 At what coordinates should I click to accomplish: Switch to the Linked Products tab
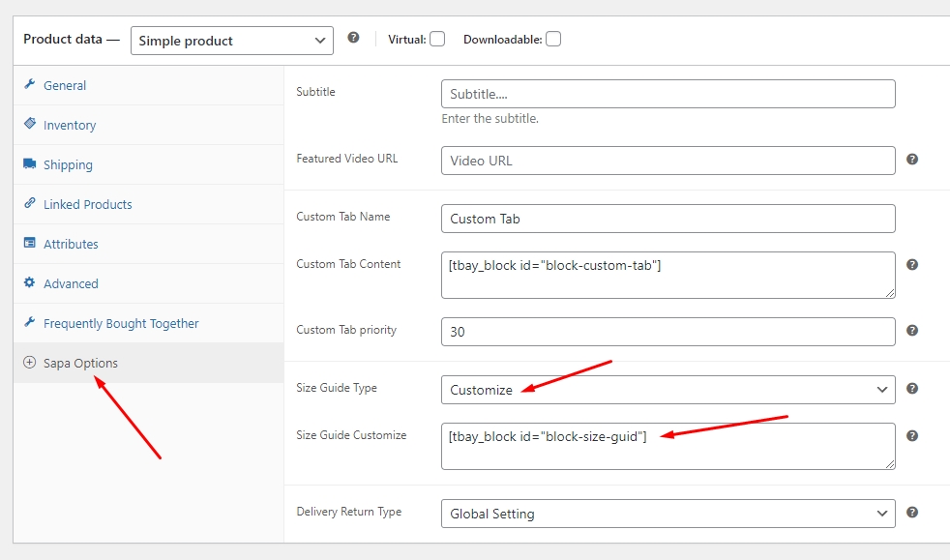[87, 205]
